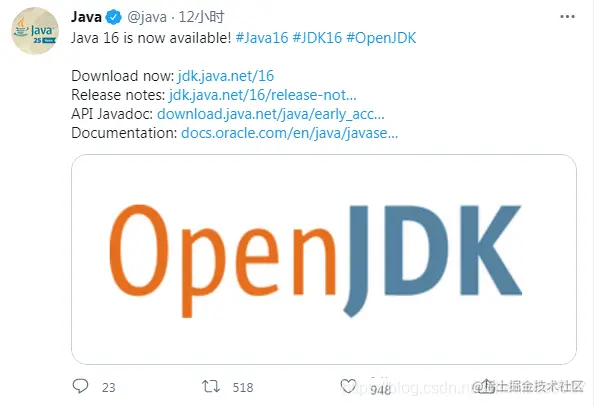Click the 518 retweet count
Viewport: 596px width, 406px height.
point(243,387)
